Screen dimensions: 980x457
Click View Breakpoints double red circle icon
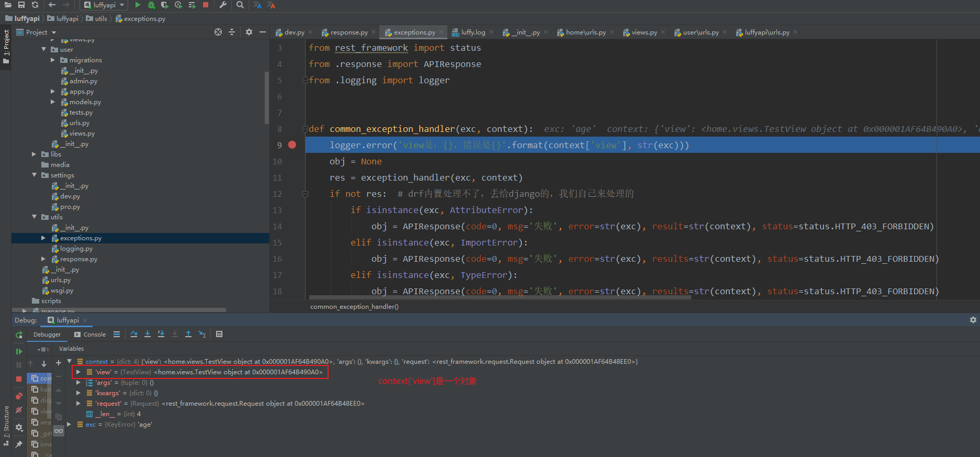point(19,396)
